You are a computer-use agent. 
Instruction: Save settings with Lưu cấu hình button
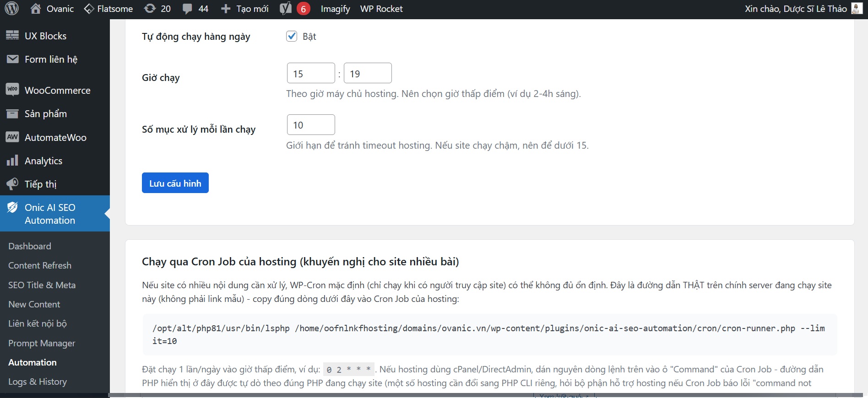click(175, 183)
